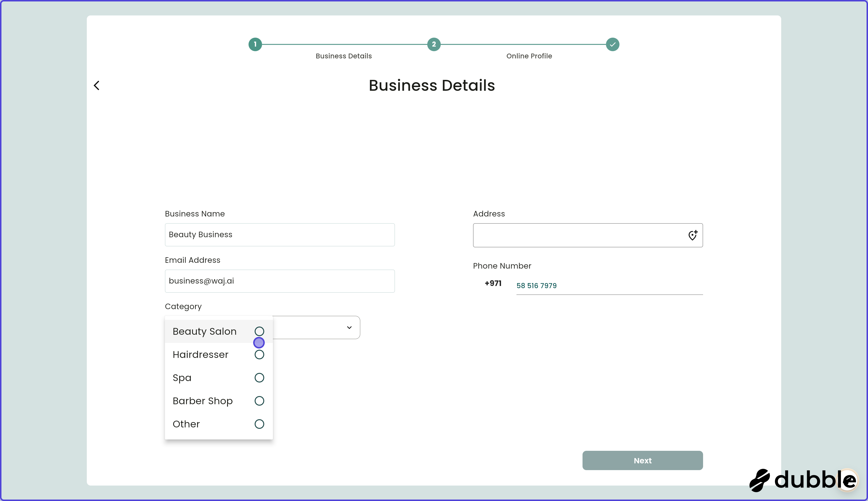Click the Business Details step label
Viewport: 868px width, 501px height.
[343, 56]
